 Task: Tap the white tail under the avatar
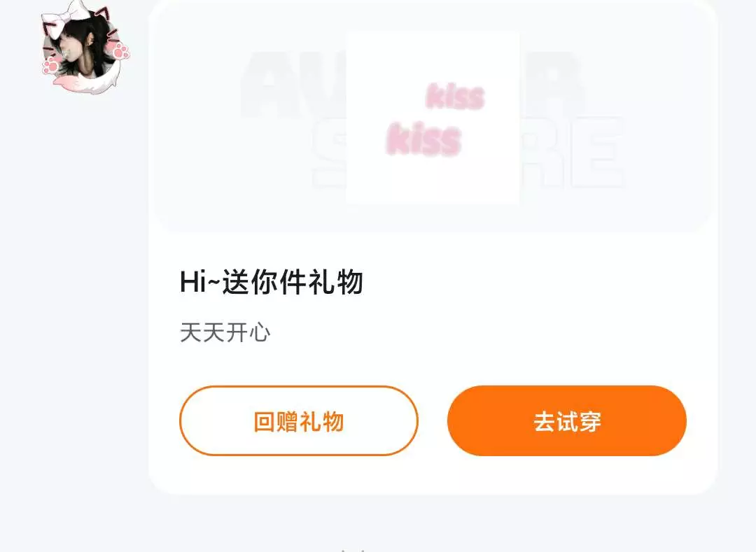tap(87, 82)
